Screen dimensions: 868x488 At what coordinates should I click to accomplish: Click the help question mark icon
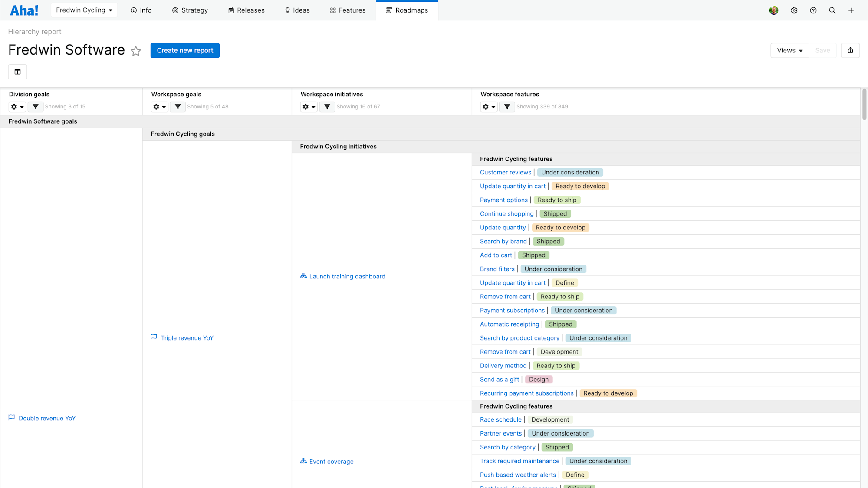coord(813,10)
